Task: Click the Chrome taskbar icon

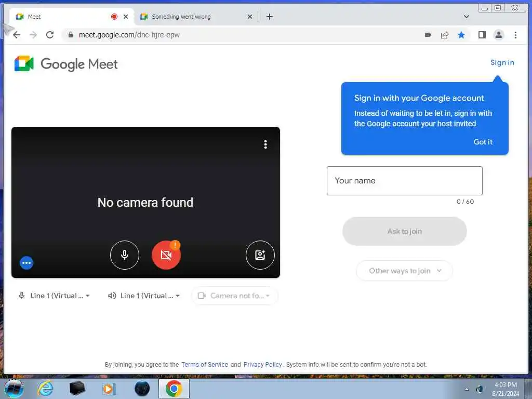Action: click(x=174, y=389)
